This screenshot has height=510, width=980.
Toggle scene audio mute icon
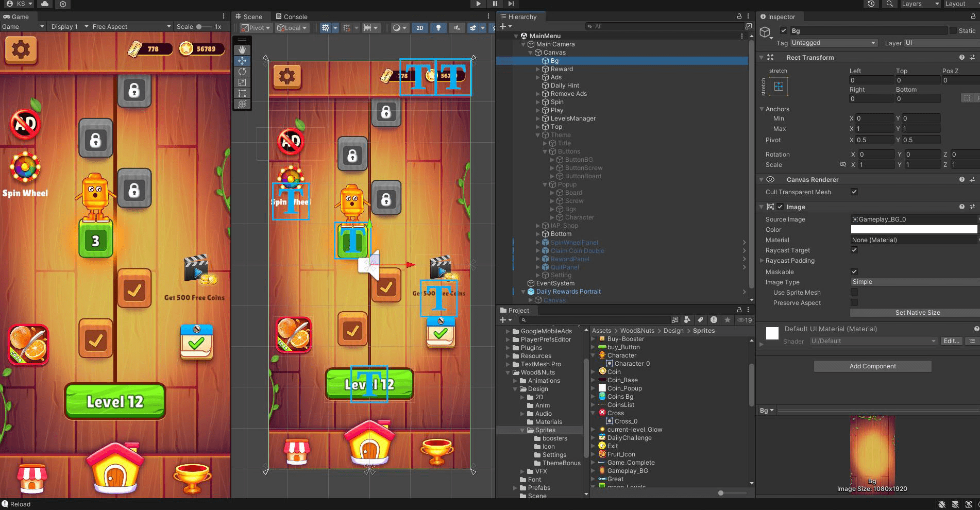[457, 28]
